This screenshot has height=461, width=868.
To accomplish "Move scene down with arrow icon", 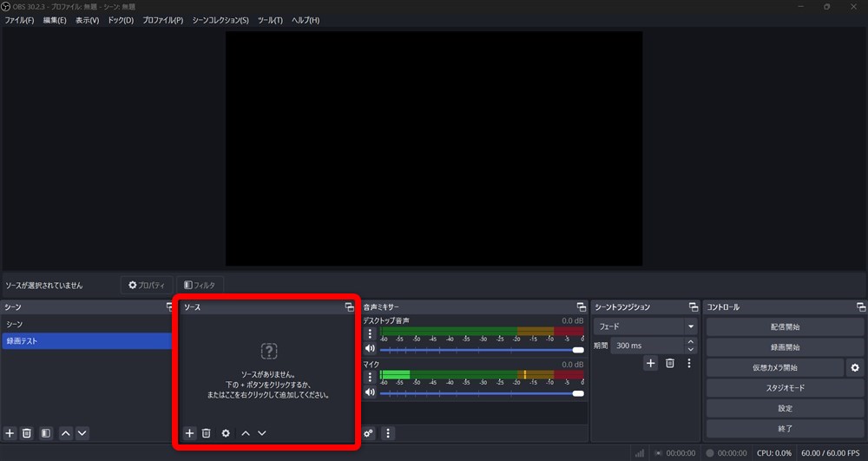I will coord(82,432).
